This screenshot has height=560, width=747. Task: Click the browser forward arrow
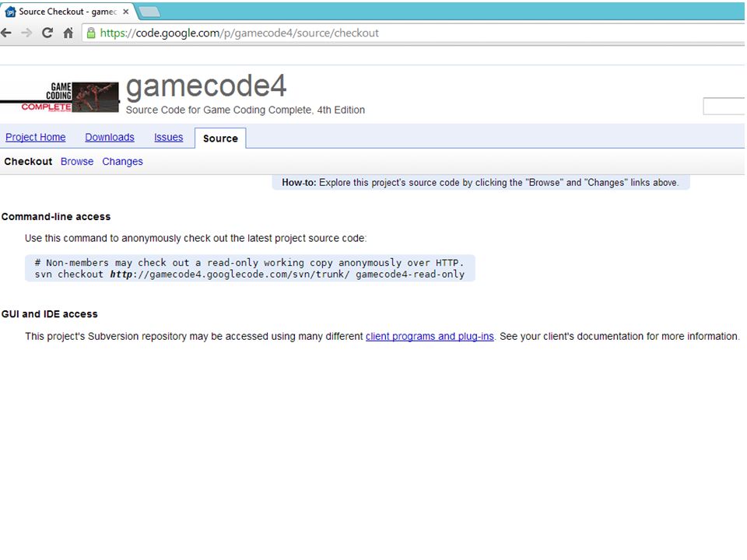tap(26, 33)
